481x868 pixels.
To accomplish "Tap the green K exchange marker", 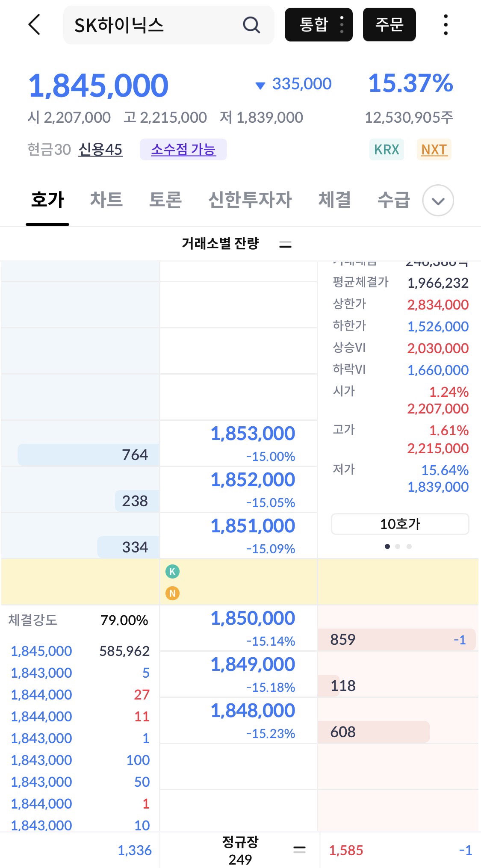I will tap(172, 571).
